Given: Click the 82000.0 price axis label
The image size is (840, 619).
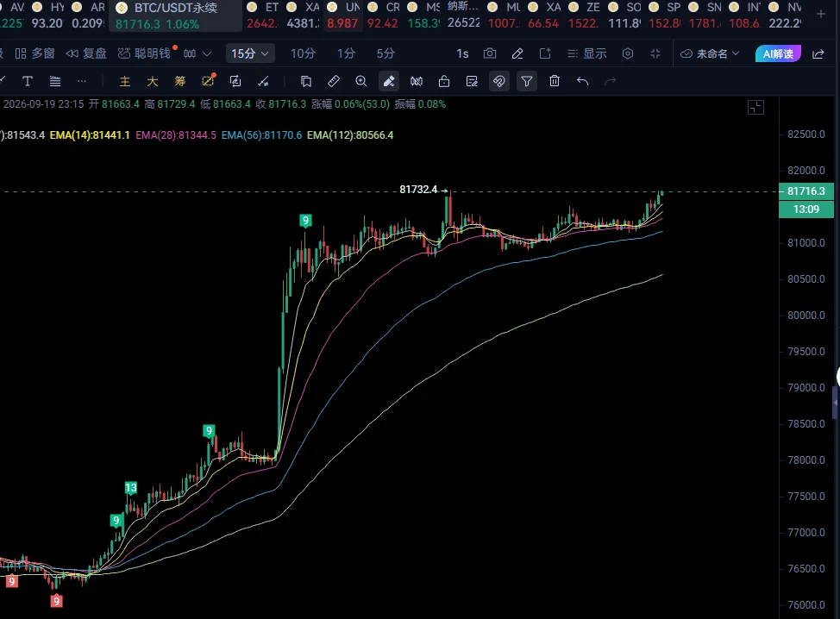Looking at the screenshot, I should point(806,171).
